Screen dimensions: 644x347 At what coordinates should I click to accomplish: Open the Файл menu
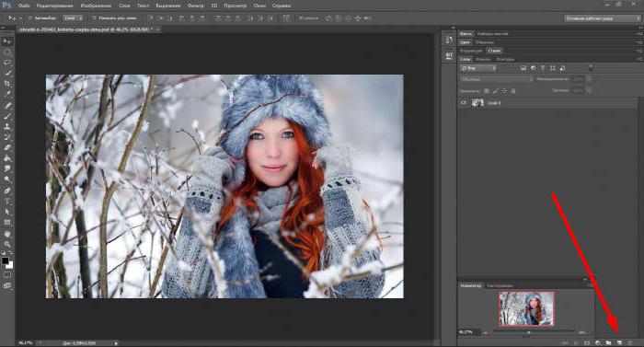coord(24,6)
